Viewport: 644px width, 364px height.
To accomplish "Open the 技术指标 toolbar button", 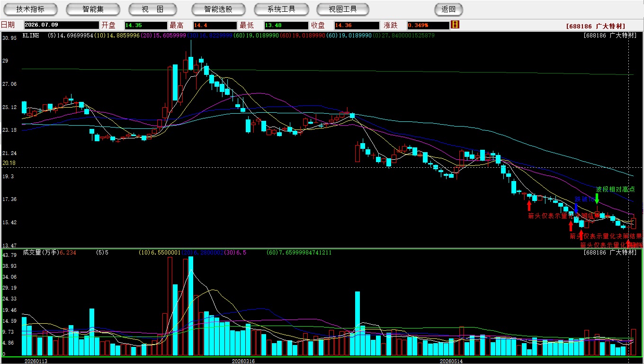I will (30, 9).
